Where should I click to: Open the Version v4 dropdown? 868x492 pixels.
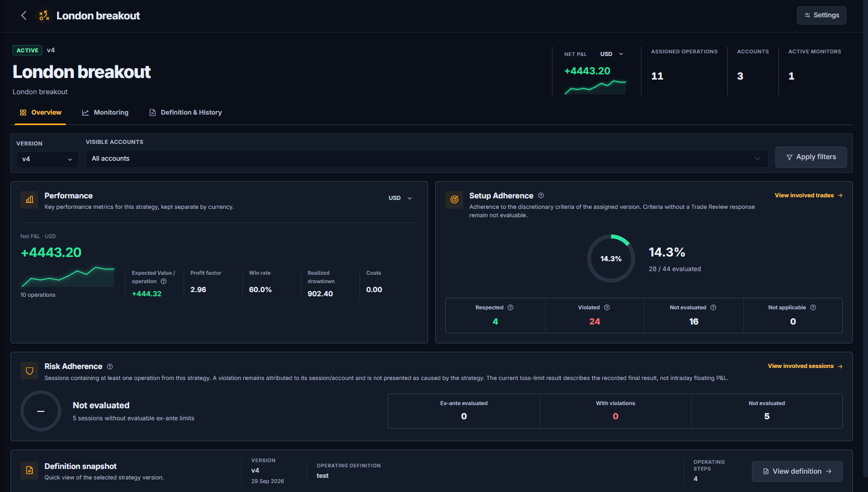coord(47,159)
